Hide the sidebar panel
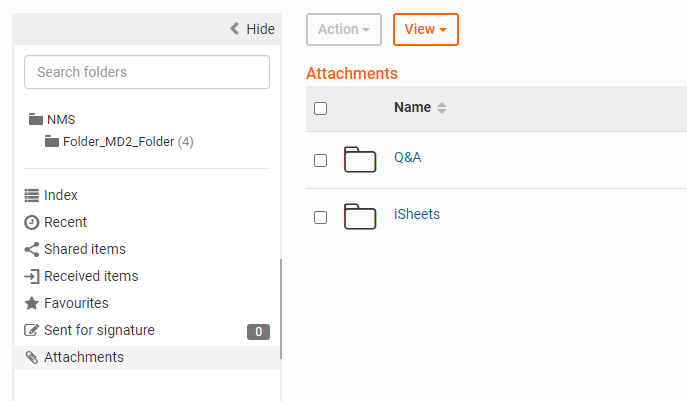The image size is (687, 401). (252, 29)
